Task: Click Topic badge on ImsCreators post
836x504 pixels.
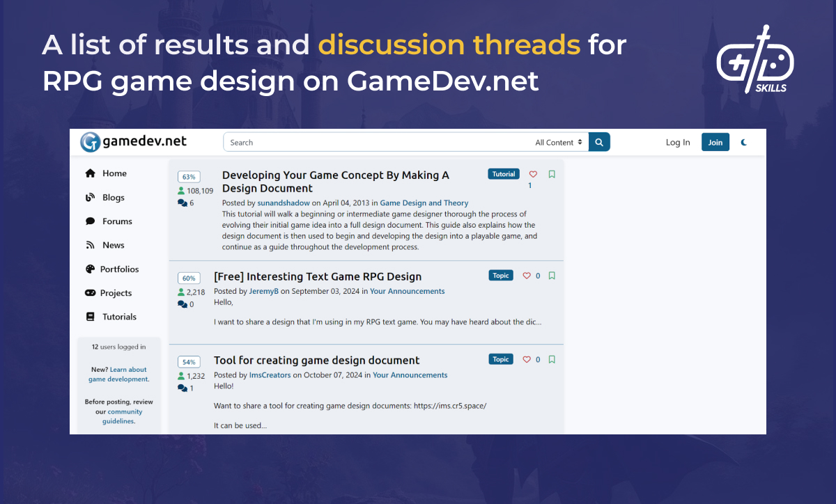Action: [x=501, y=359]
